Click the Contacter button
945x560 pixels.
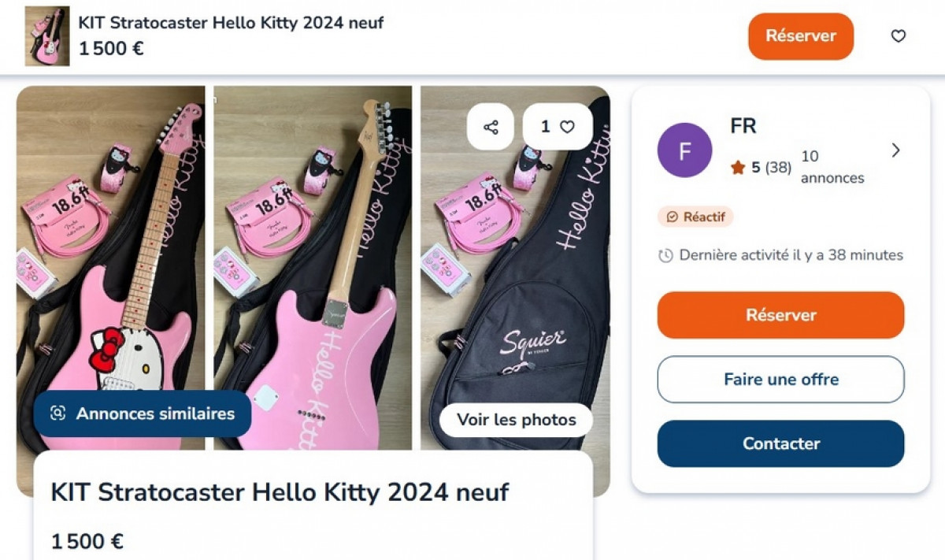(780, 443)
